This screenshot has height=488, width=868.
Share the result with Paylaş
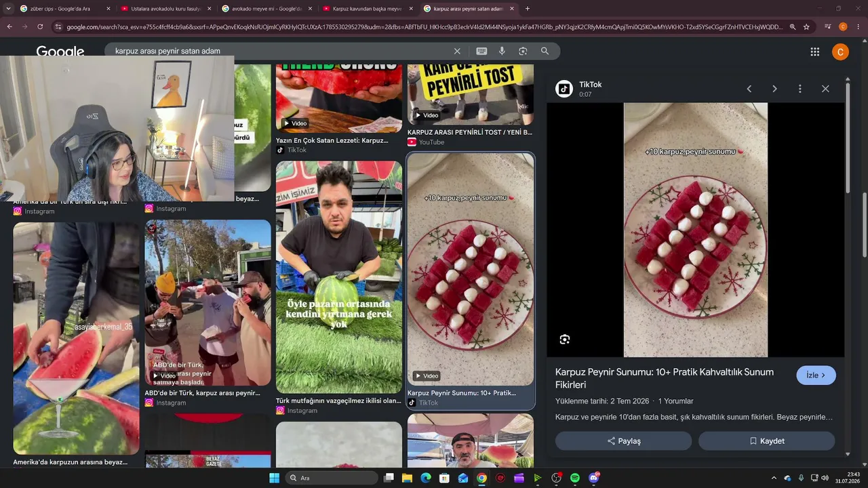click(x=624, y=441)
